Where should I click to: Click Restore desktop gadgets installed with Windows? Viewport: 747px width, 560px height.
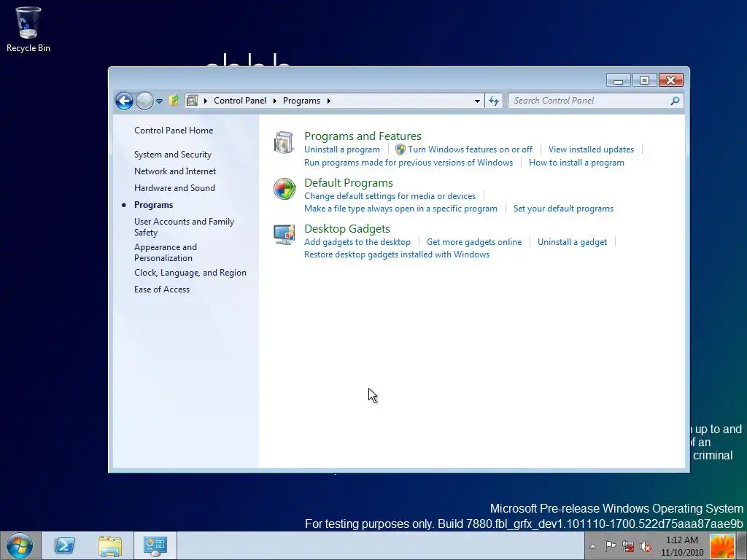point(397,254)
